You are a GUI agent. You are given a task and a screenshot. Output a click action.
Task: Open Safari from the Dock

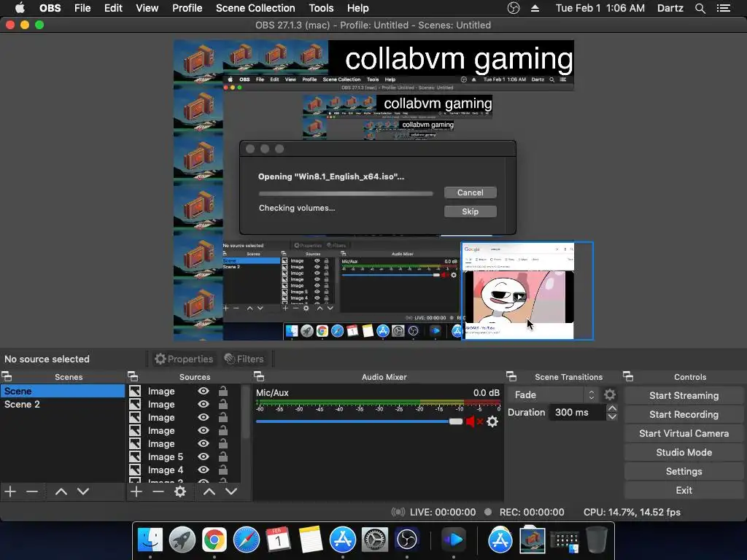(x=247, y=540)
